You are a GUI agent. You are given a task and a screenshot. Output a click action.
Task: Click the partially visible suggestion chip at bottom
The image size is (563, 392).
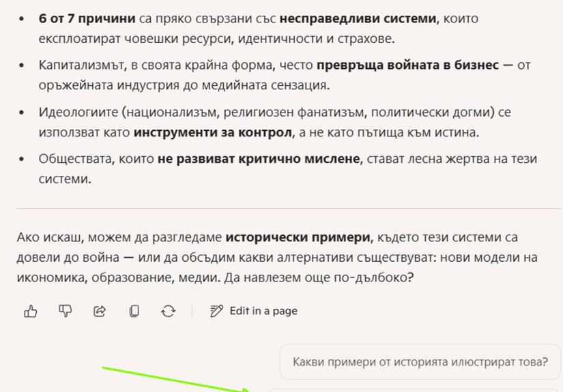click(x=409, y=389)
